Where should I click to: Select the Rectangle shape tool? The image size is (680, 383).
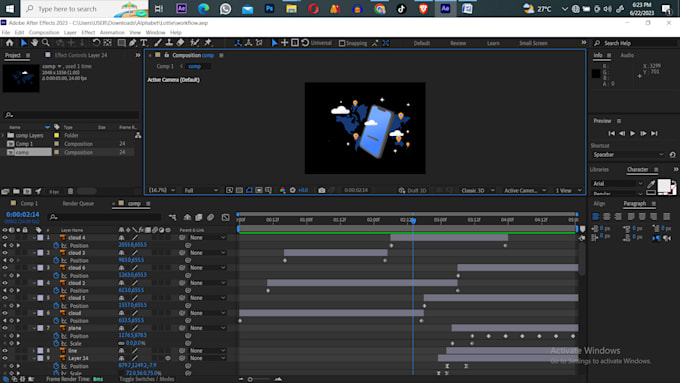tap(121, 43)
